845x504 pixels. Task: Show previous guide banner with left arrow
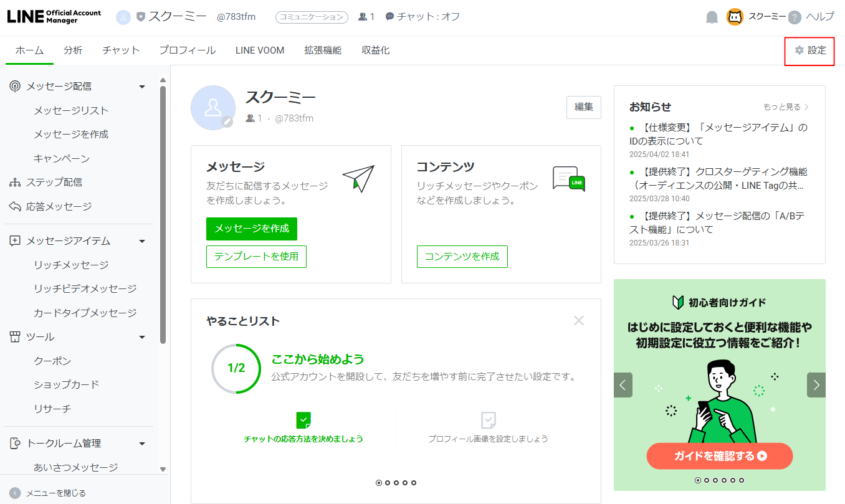tap(623, 385)
